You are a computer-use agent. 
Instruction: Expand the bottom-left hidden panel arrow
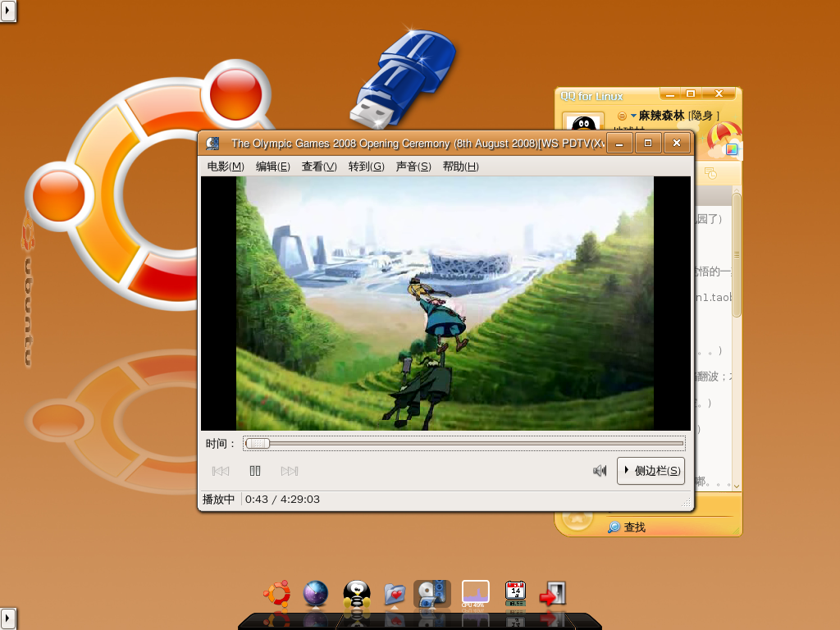(8, 619)
